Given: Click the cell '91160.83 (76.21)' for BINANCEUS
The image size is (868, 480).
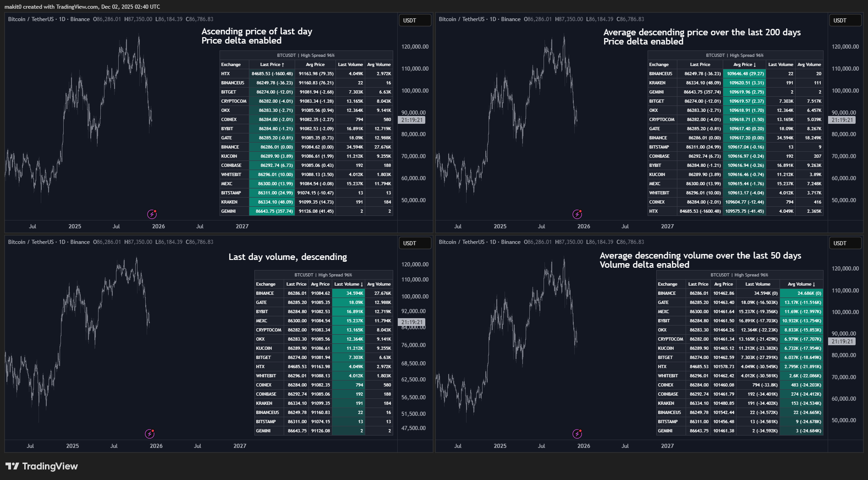Looking at the screenshot, I should [315, 83].
